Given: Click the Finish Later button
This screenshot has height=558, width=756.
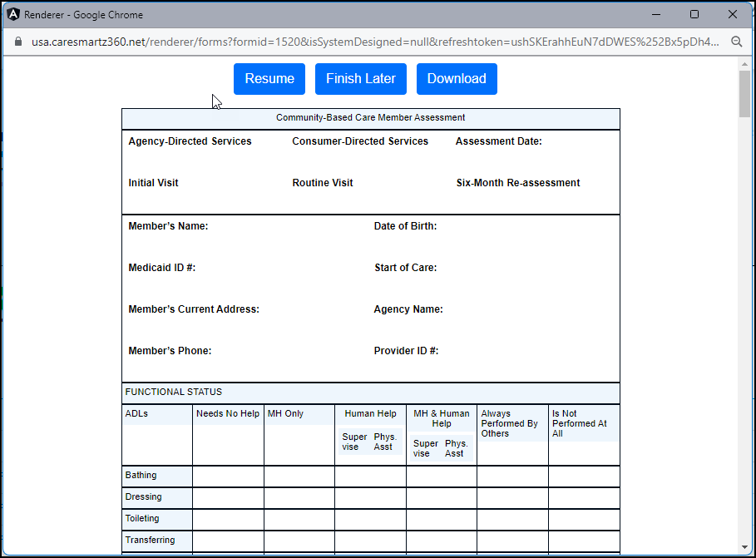Looking at the screenshot, I should tap(360, 78).
